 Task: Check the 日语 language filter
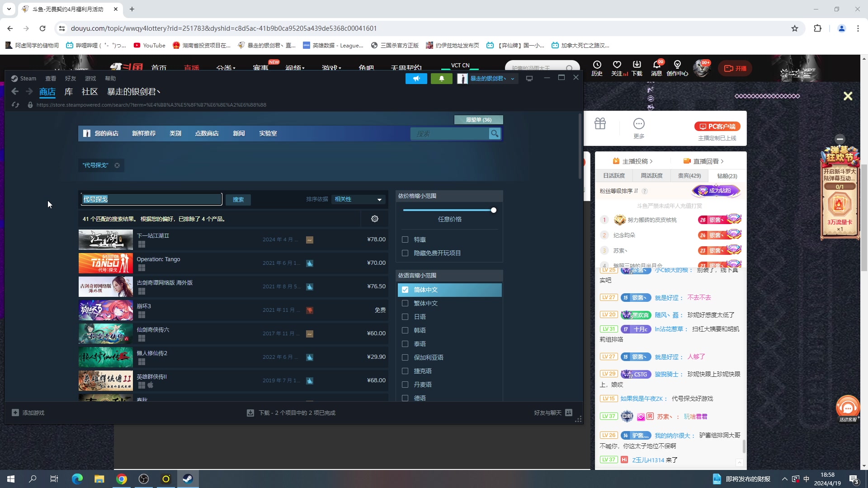click(x=405, y=317)
